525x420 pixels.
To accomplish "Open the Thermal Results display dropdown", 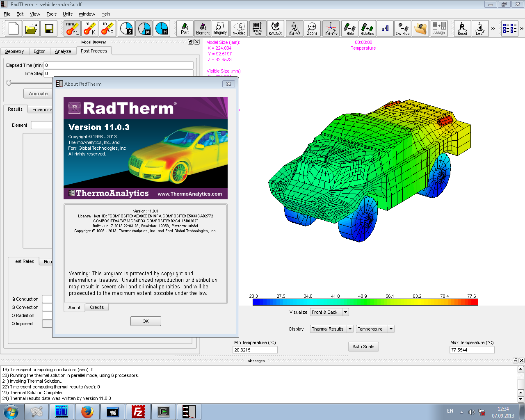I will pos(331,329).
